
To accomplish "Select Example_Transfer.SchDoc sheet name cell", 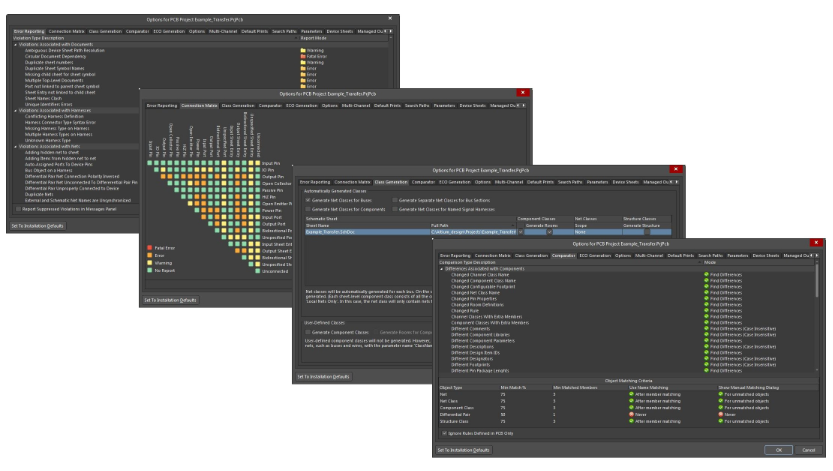I will coord(367,232).
